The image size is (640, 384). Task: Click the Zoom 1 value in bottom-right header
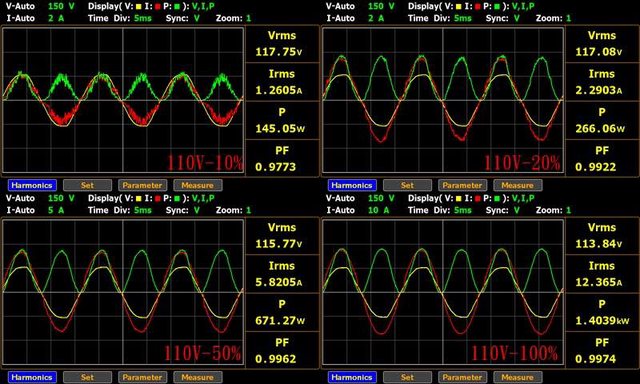click(x=569, y=210)
